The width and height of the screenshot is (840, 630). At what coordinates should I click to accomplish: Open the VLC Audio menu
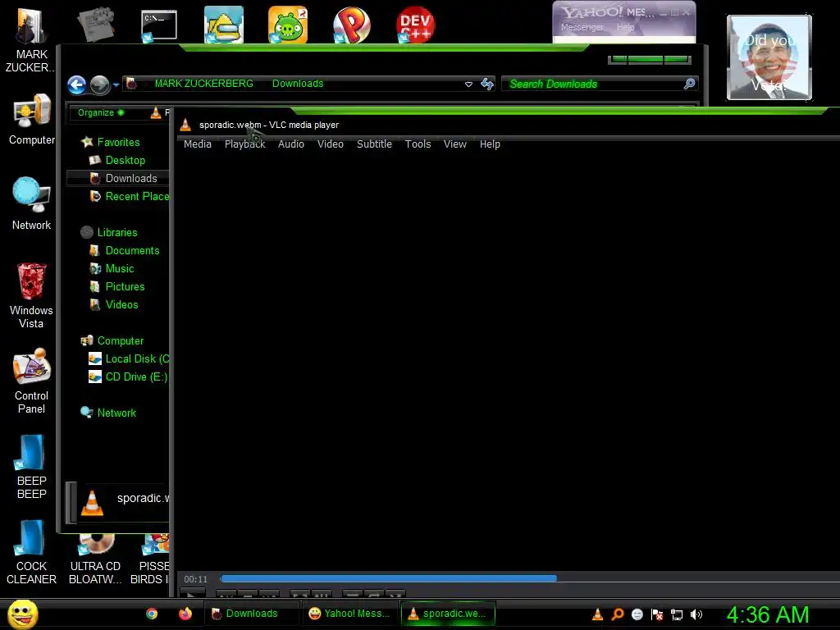coord(291,144)
